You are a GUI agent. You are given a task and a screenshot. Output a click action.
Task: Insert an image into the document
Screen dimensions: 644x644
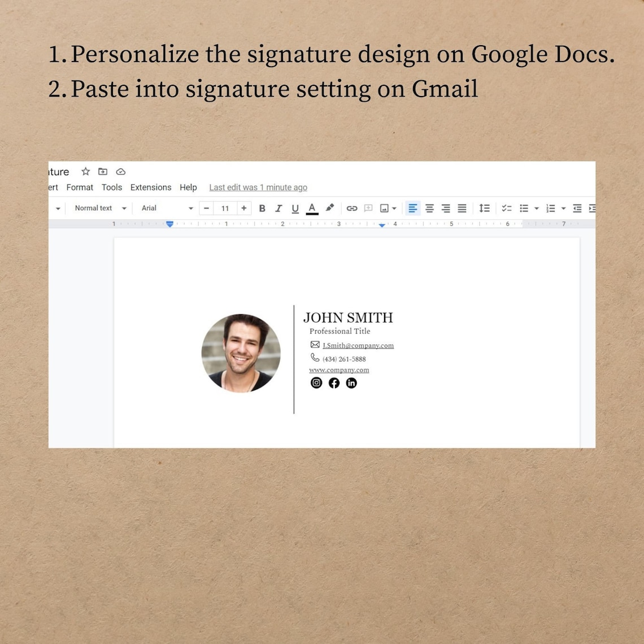point(384,208)
